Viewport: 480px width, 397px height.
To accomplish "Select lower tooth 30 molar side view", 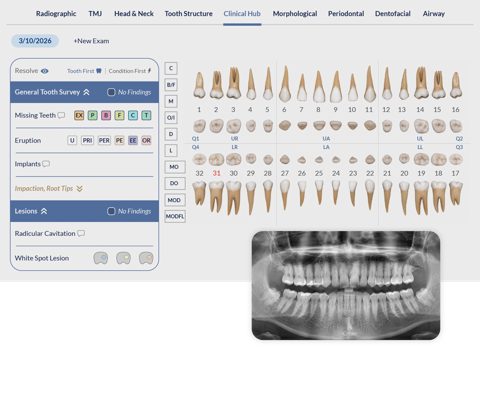I will pos(234,198).
